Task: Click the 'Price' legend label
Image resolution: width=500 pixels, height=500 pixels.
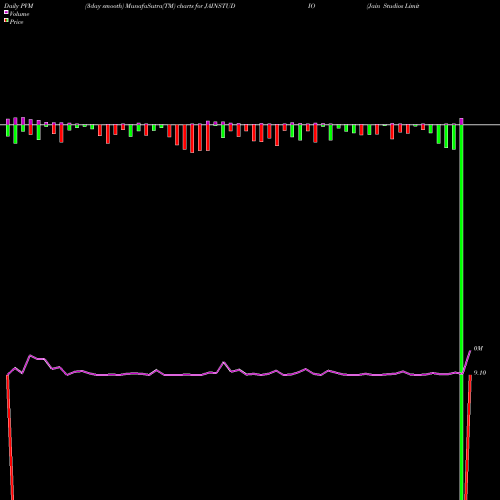Action: point(16,22)
